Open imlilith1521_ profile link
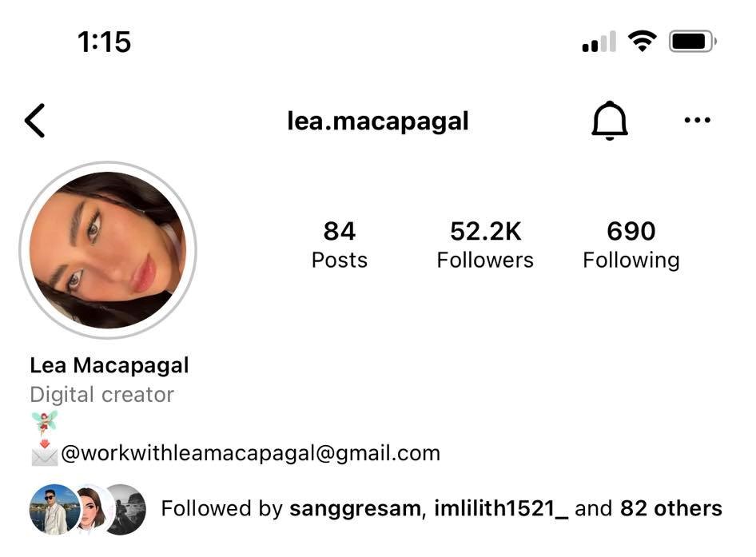Screen dimensions: 756x557 point(501,509)
